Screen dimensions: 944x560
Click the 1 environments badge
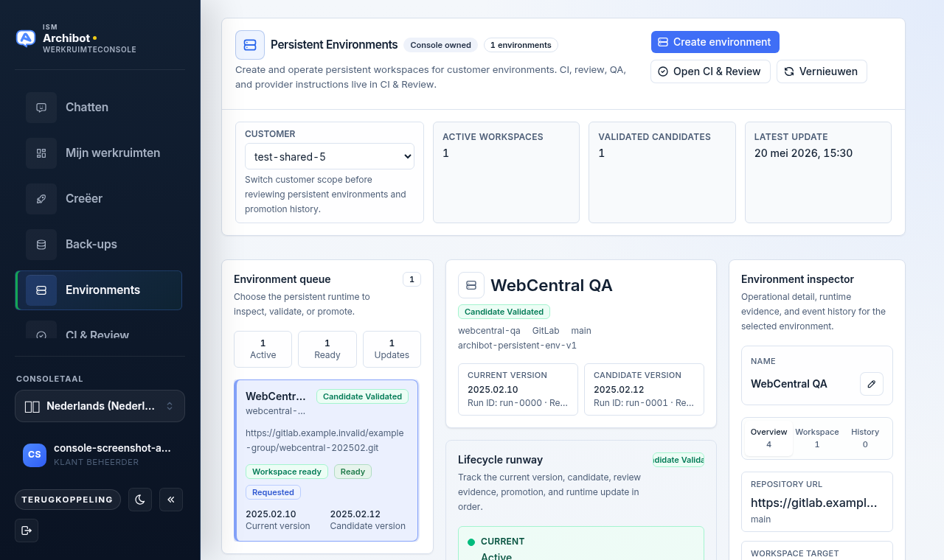[x=521, y=45]
